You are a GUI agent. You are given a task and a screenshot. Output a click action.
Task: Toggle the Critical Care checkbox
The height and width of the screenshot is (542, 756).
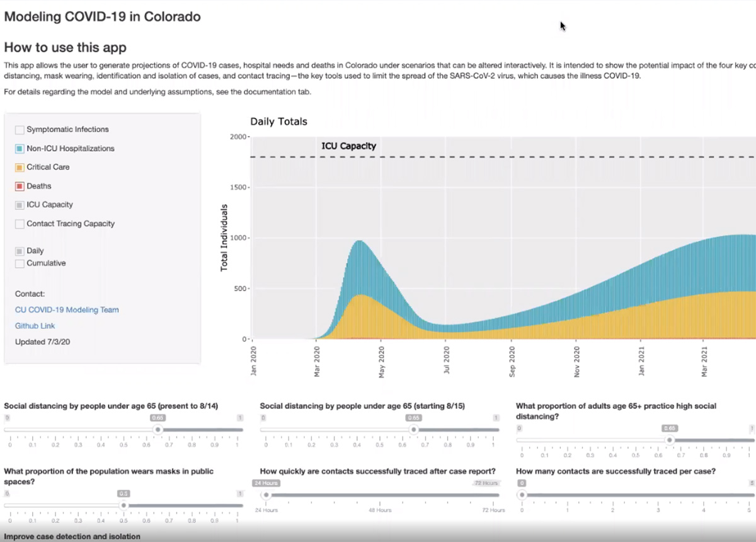pyautogui.click(x=20, y=168)
